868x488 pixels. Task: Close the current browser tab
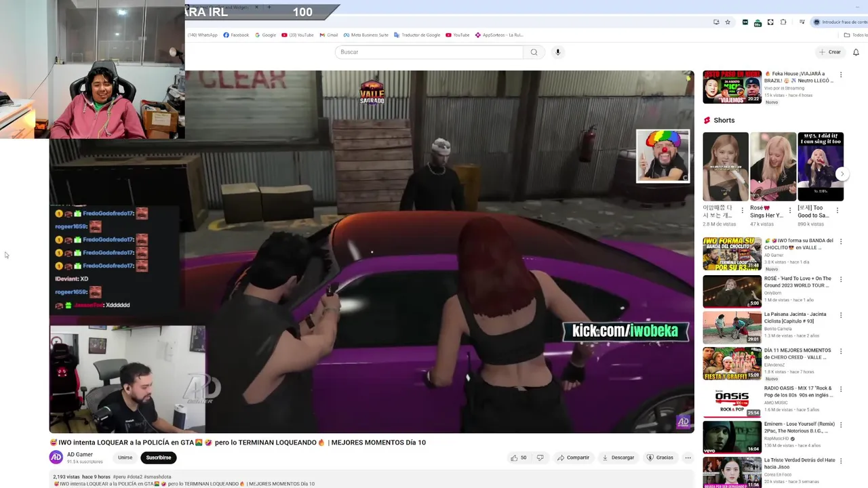[256, 7]
